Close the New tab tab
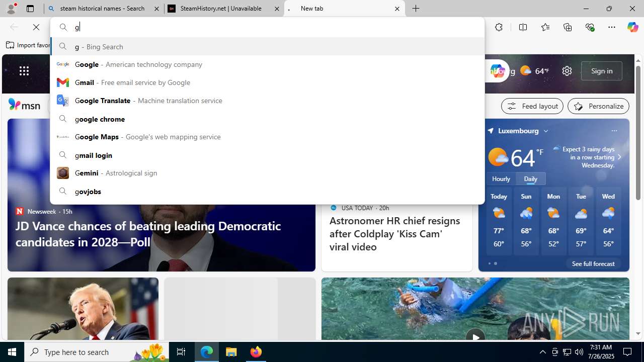The image size is (644, 362). click(397, 9)
